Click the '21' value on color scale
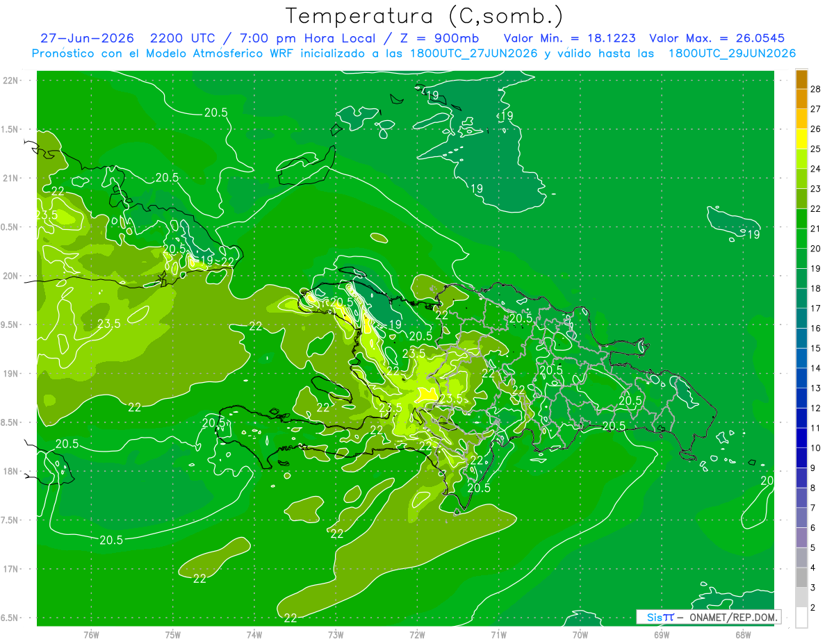834x644 pixels. pos(816,229)
